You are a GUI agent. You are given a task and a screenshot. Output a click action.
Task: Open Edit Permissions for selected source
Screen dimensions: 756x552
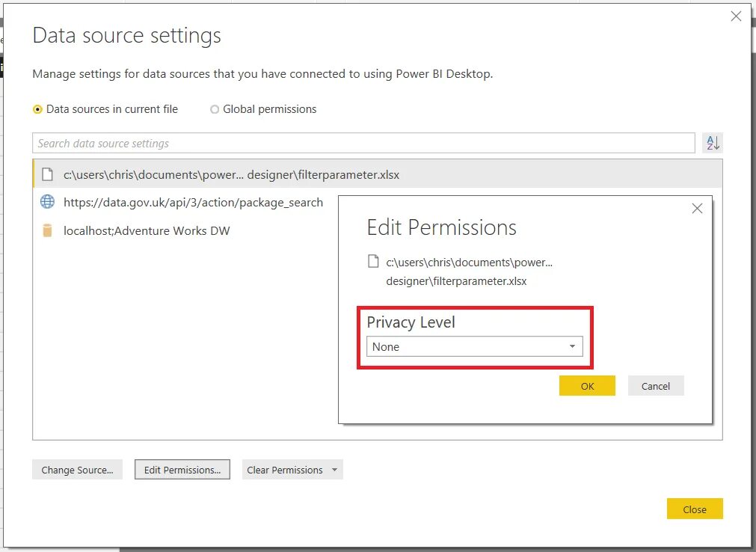182,470
